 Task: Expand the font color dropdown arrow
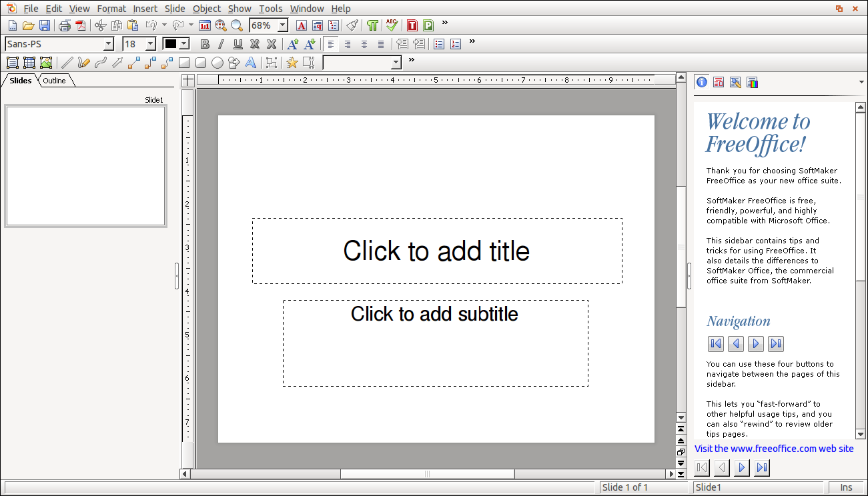coord(184,44)
